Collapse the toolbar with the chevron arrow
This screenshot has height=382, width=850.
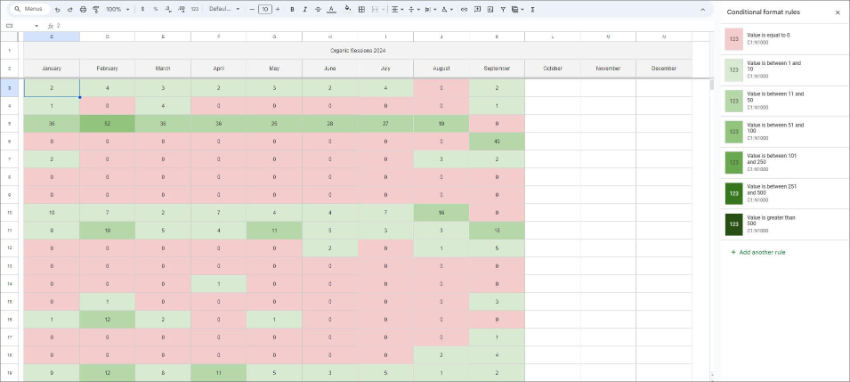(x=703, y=10)
